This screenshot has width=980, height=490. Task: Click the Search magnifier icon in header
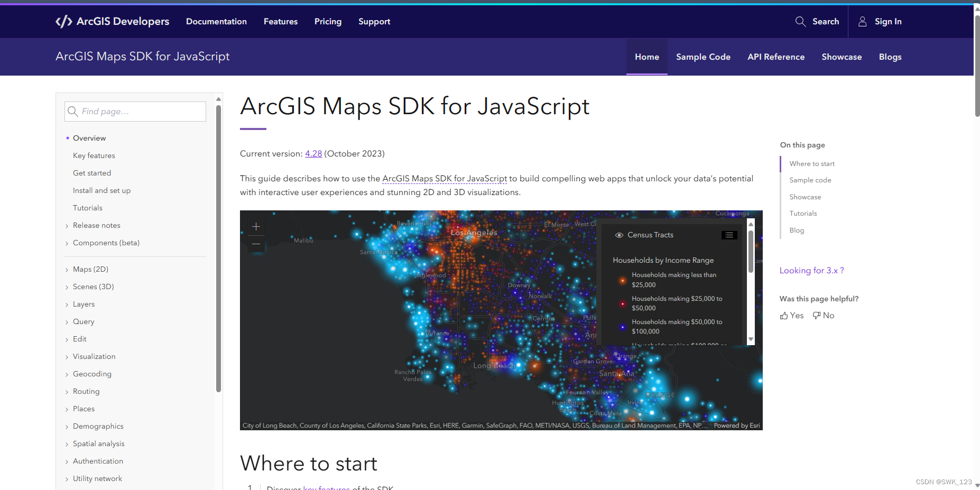click(800, 21)
